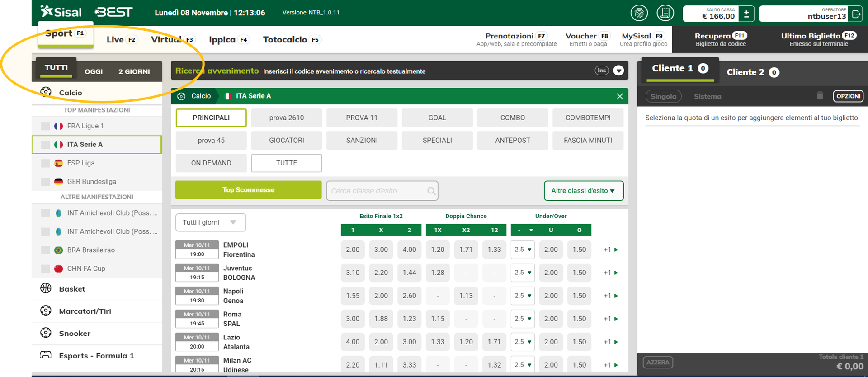
Task: Open MySisal F9 crea profilo gioco
Action: click(643, 39)
